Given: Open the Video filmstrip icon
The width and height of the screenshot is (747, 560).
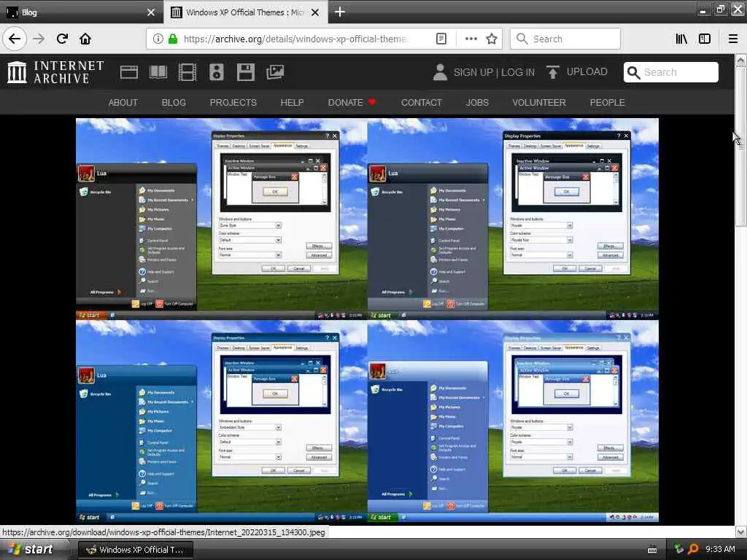Looking at the screenshot, I should point(187,72).
